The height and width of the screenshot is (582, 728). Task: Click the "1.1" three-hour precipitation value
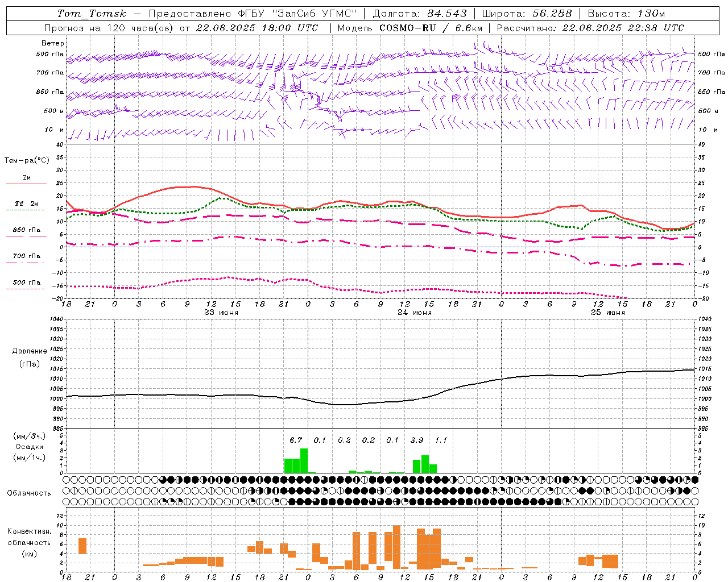[441, 440]
